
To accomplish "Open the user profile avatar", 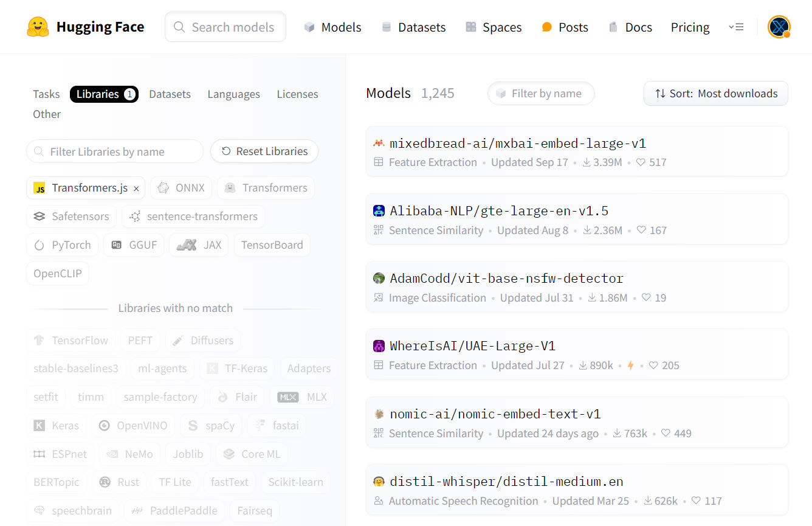I will click(x=779, y=27).
